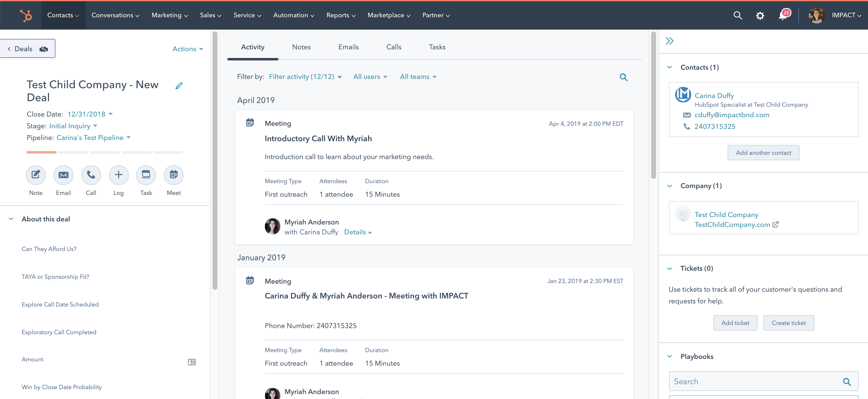
Task: Open the Marketing menu
Action: coord(169,15)
